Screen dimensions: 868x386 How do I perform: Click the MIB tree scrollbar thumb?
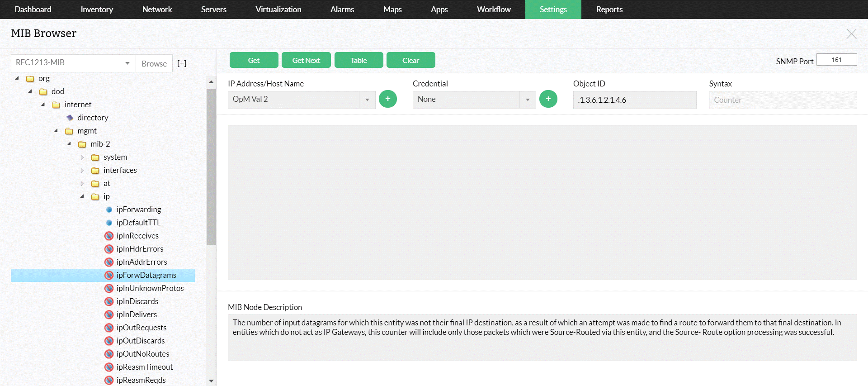click(x=211, y=167)
